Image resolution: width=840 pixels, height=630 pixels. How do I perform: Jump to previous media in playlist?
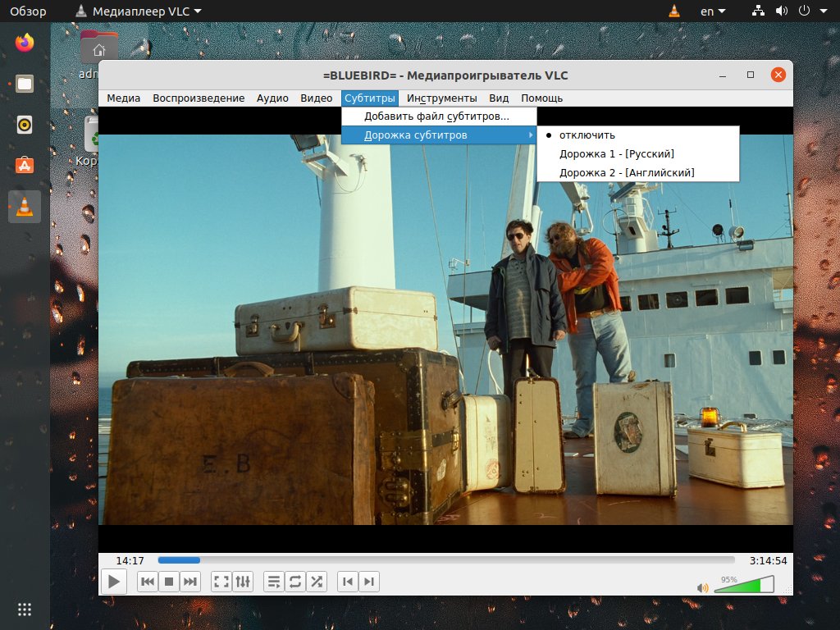(148, 582)
